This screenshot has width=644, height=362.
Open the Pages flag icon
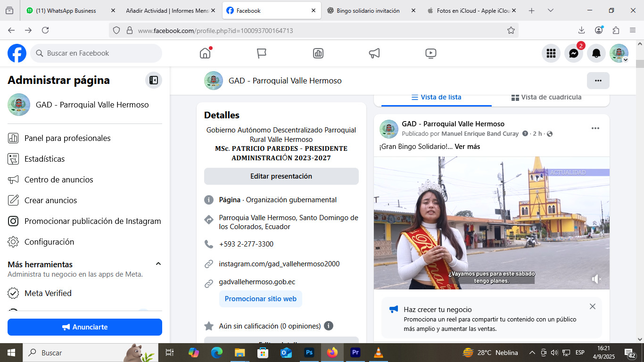click(x=262, y=53)
